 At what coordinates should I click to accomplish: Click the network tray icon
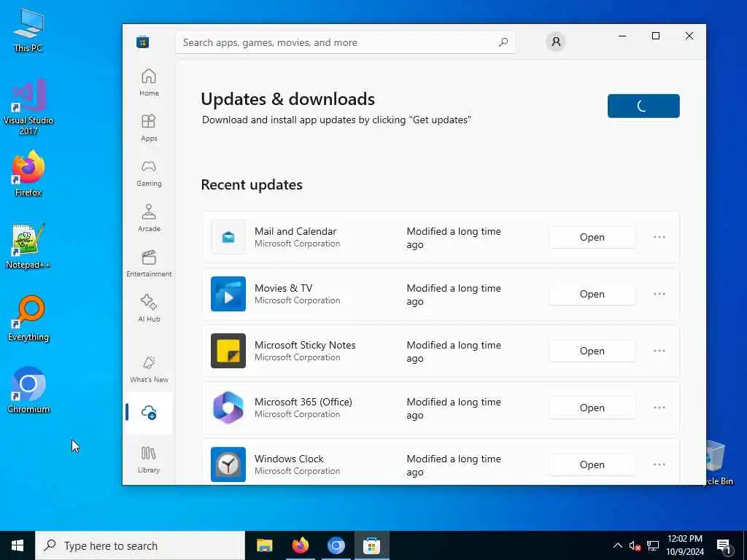click(653, 545)
